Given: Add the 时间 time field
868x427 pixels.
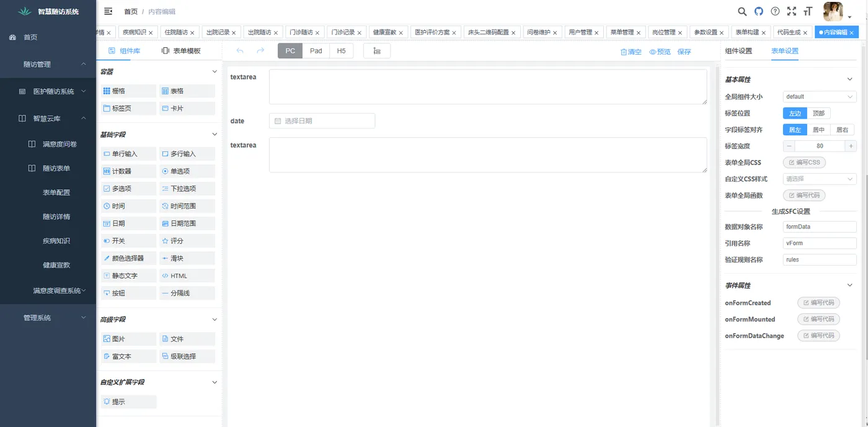Looking at the screenshot, I should tap(129, 206).
